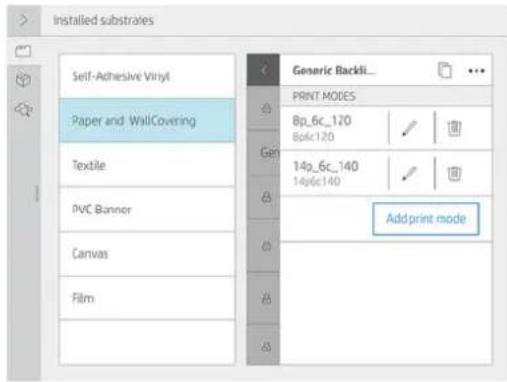
Task: Click the first lock icon in the dark substrate strip
Action: (x=266, y=108)
